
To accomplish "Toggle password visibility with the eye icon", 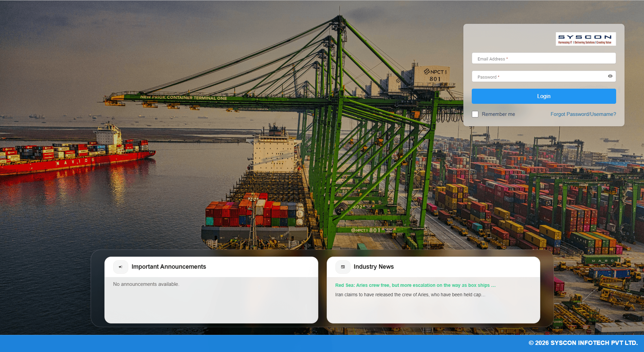I will tap(610, 76).
